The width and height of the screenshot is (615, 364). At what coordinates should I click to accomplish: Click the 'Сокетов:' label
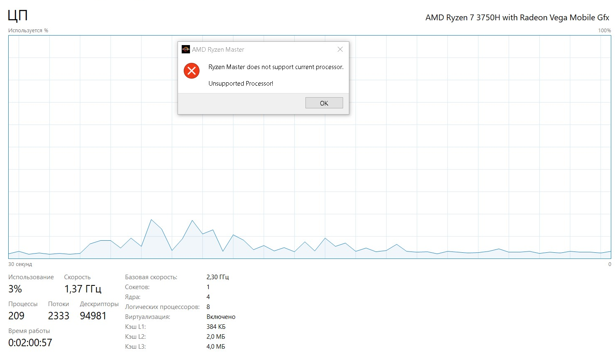pos(137,287)
